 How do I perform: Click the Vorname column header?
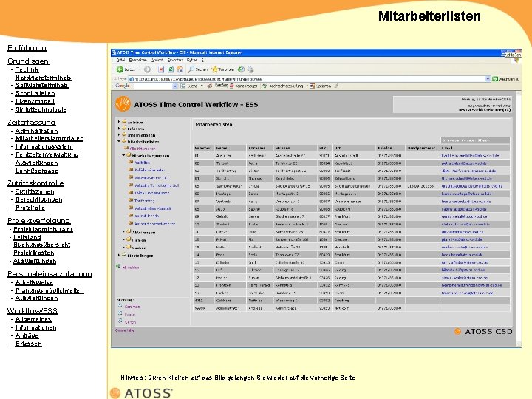coord(260,148)
